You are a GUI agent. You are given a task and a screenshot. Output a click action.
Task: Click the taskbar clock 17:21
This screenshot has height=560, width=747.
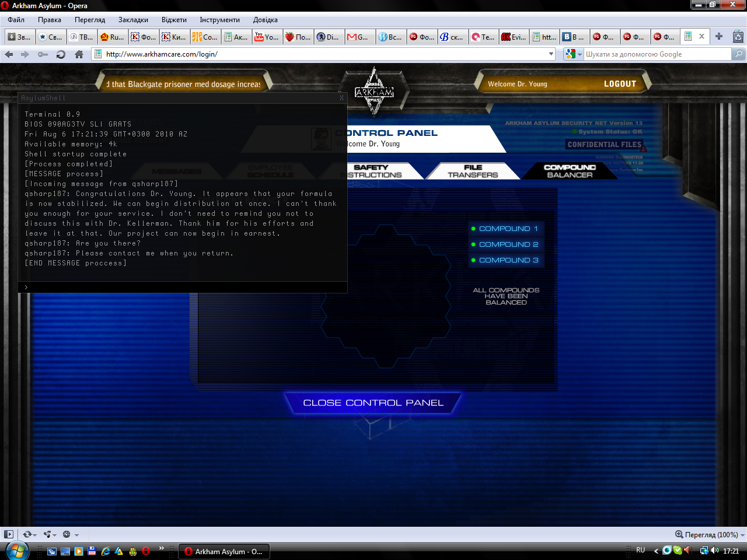pyautogui.click(x=731, y=551)
